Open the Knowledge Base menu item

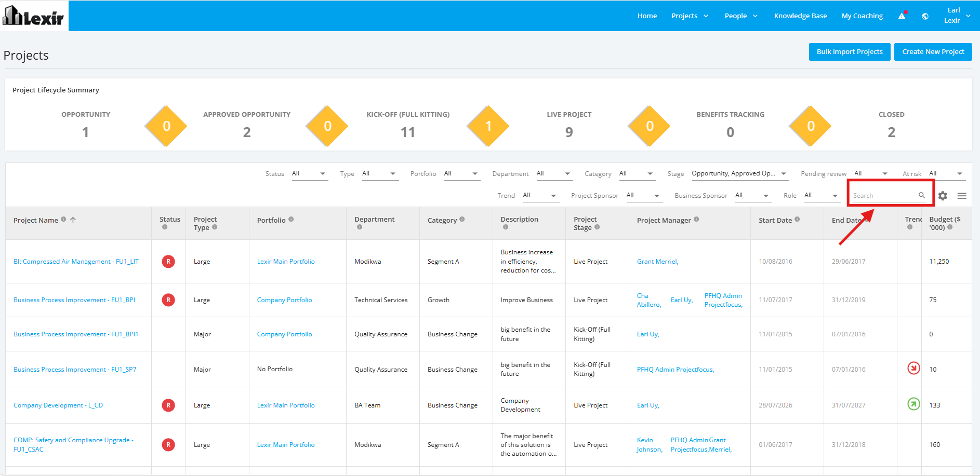click(x=800, y=16)
